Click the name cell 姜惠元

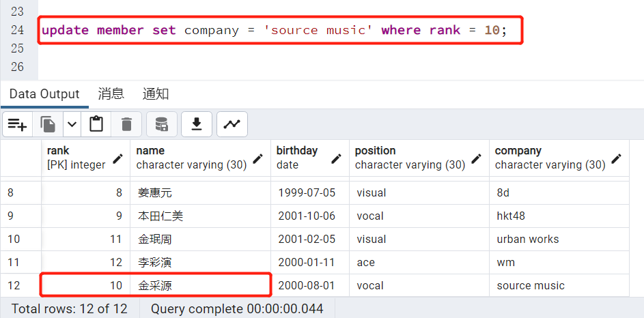[200, 192]
